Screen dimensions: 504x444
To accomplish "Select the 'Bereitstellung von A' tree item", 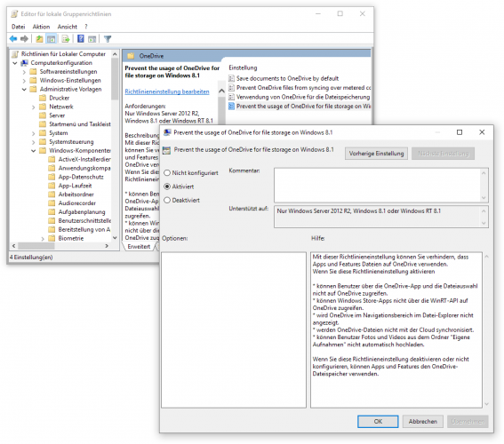I will (84, 229).
